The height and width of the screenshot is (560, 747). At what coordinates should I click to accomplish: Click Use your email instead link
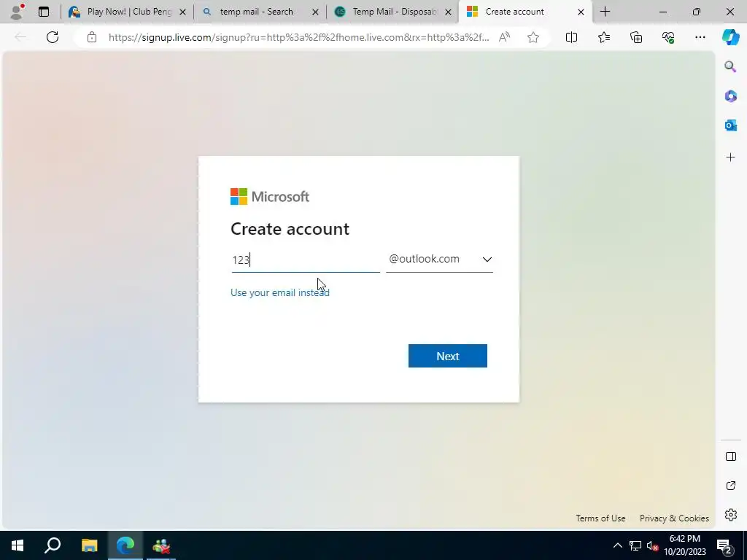[279, 292]
